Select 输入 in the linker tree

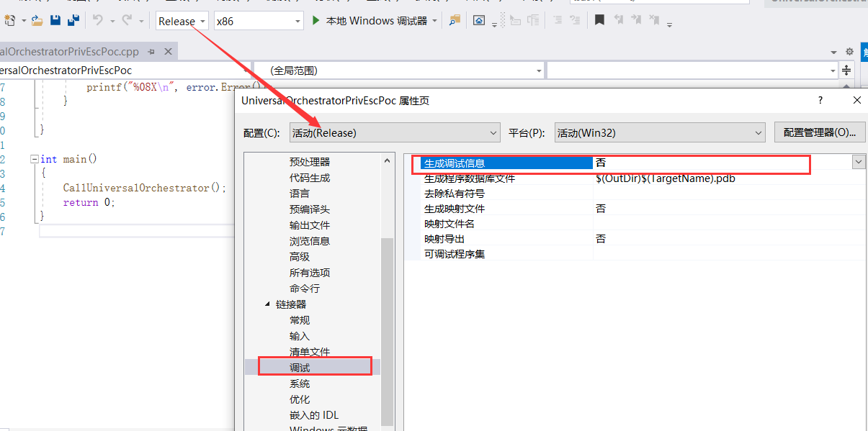tap(300, 336)
